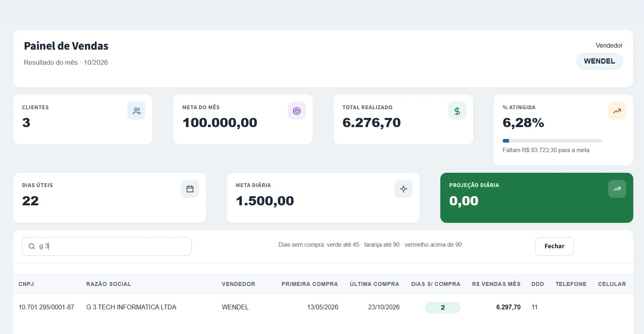Screen dimensions: 644x334
Task: Click the Painel de Vendas title
Action: 66,46
